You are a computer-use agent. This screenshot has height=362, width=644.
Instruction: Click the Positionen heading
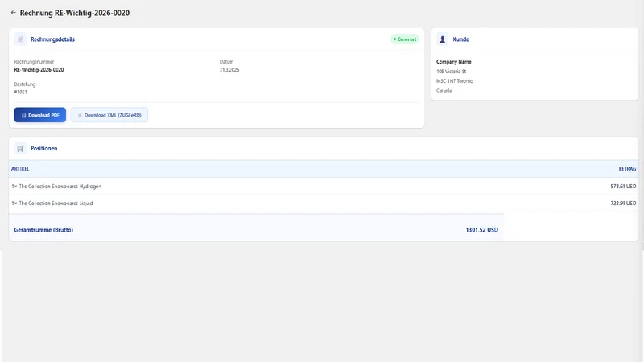click(x=44, y=148)
